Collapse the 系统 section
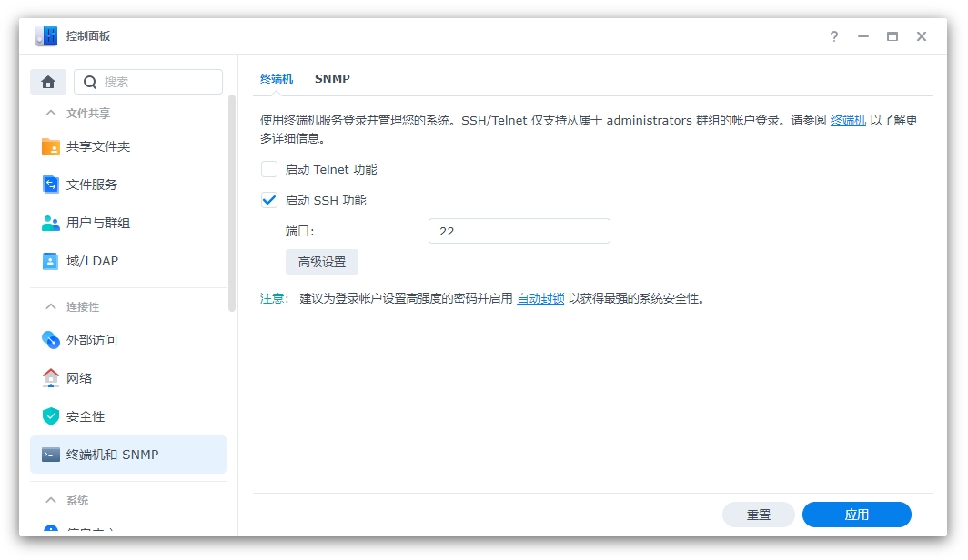The height and width of the screenshot is (560, 968). (51, 500)
